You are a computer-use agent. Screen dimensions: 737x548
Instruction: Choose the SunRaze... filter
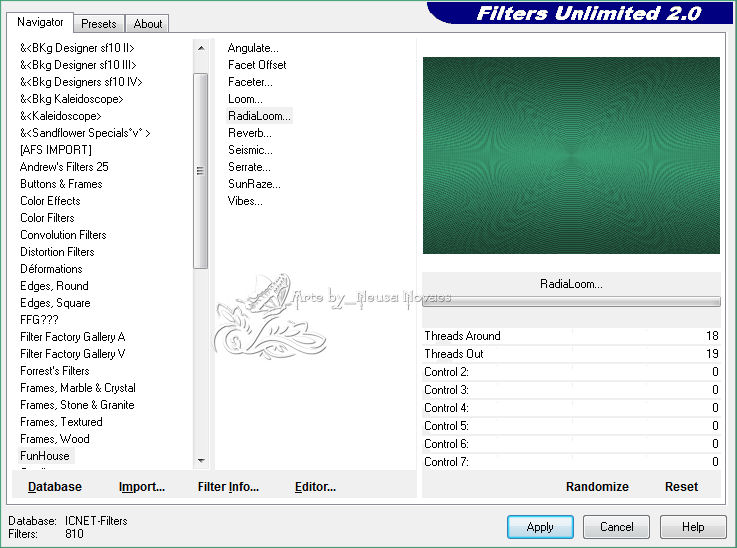[x=254, y=184]
